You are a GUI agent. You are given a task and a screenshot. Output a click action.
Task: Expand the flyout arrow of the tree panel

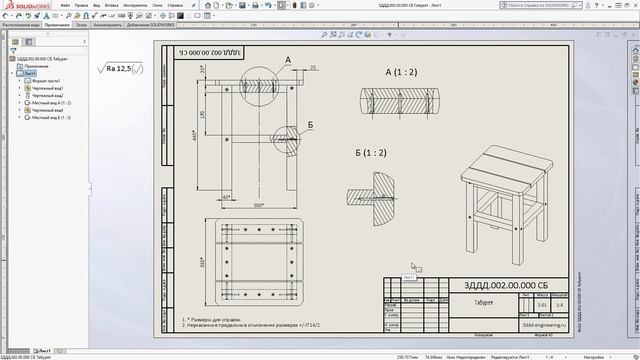click(84, 42)
